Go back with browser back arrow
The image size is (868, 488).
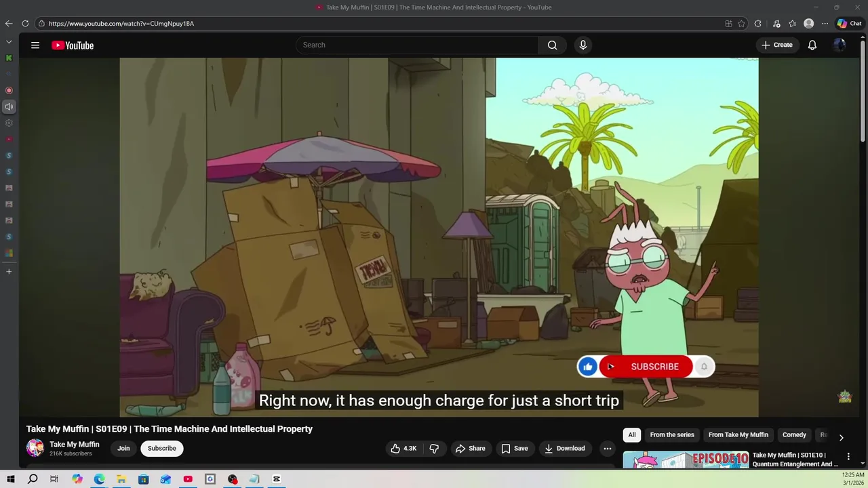point(9,24)
